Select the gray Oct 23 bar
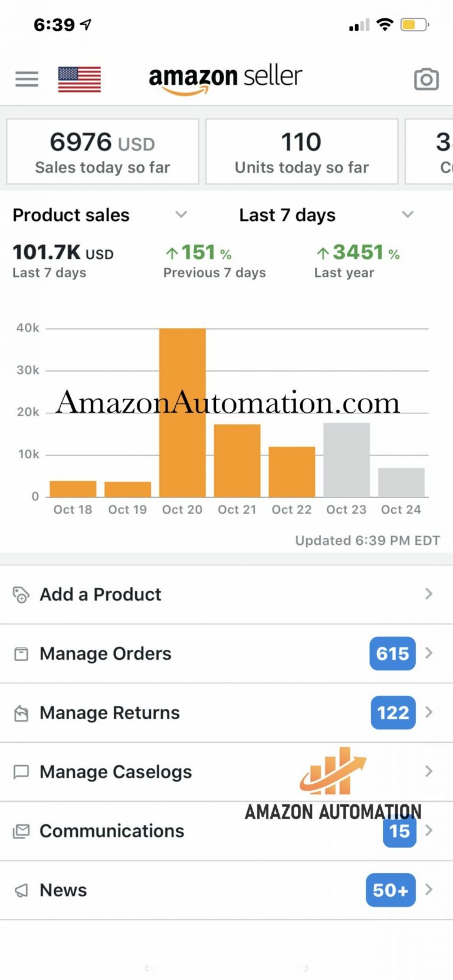453x980 pixels. click(x=346, y=459)
